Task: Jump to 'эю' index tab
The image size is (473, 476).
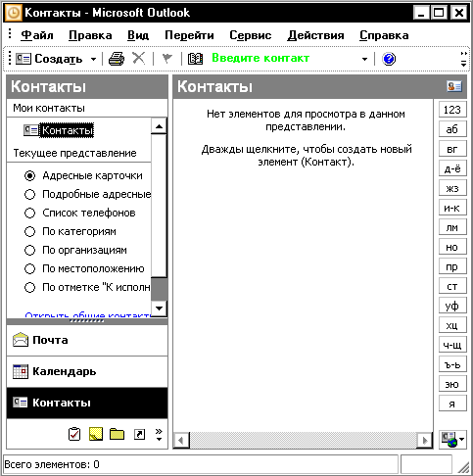Action: [x=452, y=384]
